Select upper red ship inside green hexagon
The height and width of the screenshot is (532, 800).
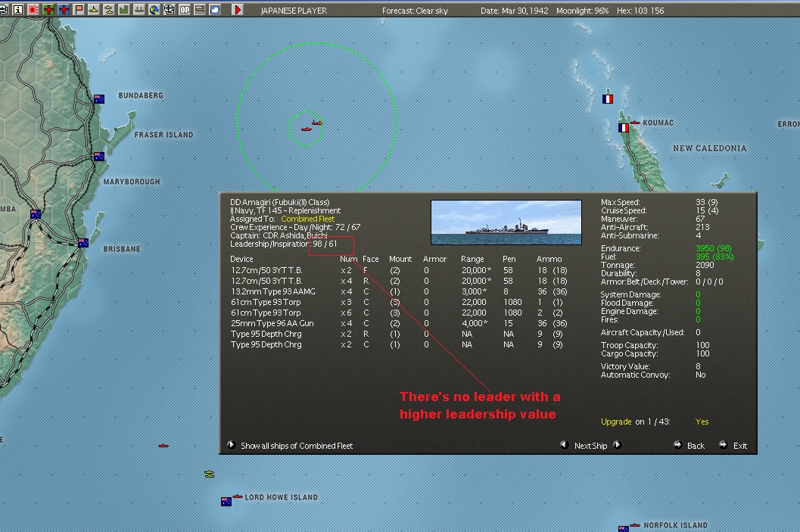(317, 123)
